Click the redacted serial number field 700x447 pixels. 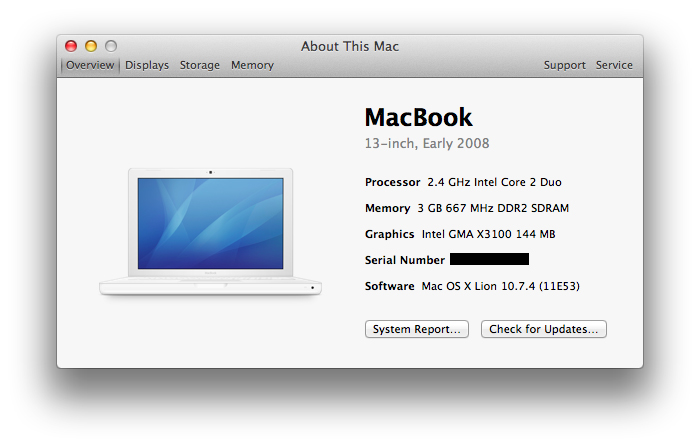click(x=489, y=259)
